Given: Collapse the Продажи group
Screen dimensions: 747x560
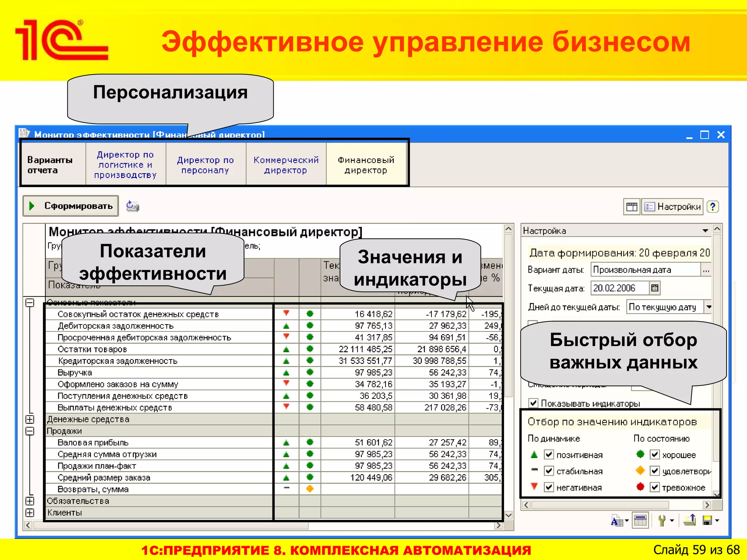Looking at the screenshot, I should click(x=30, y=431).
